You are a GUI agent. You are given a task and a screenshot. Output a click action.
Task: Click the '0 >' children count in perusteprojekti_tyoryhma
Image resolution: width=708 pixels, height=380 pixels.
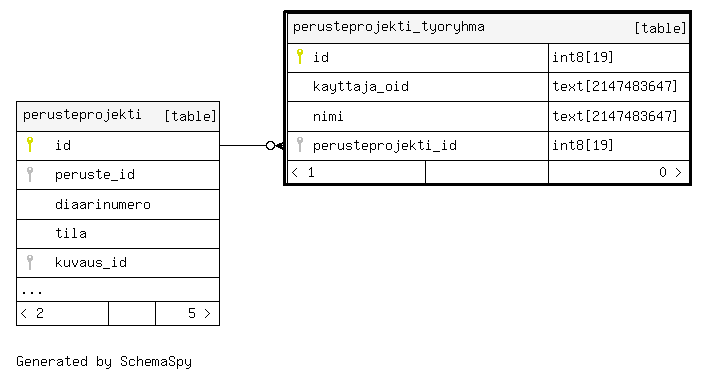670,172
